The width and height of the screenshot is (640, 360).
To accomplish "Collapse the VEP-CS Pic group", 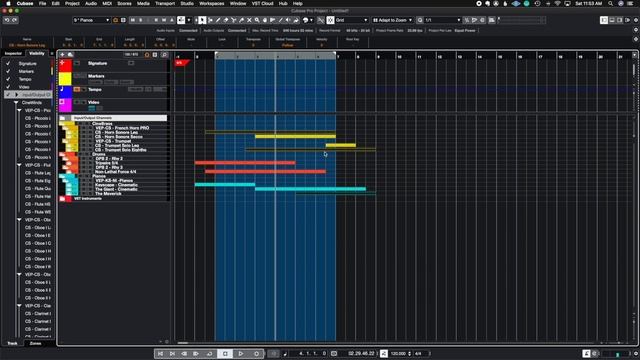I will [x=19, y=111].
